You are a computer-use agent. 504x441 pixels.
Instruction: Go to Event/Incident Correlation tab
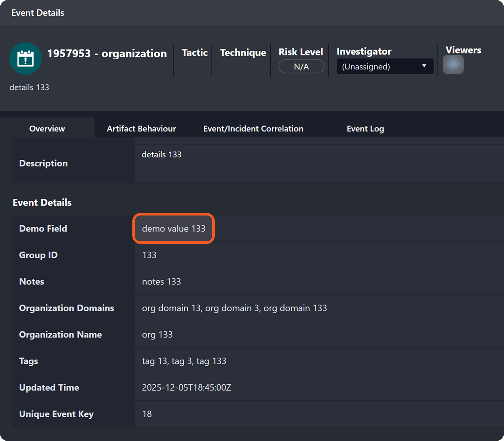pyautogui.click(x=253, y=129)
